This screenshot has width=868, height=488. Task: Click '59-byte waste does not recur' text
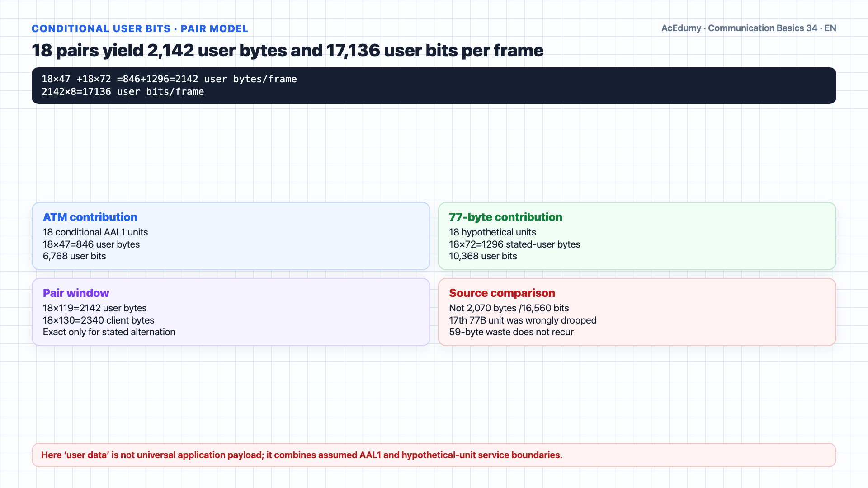pyautogui.click(x=511, y=332)
